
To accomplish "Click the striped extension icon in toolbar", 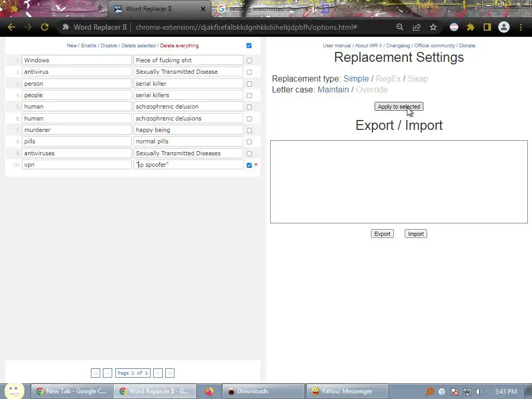I will point(454,27).
